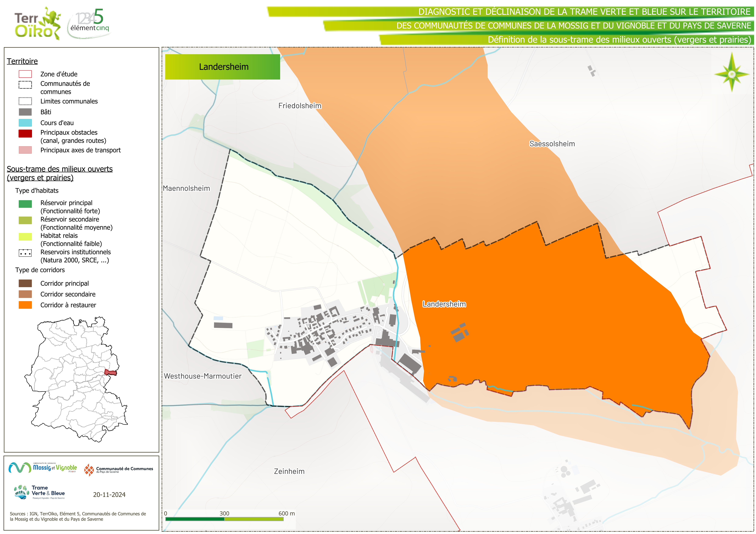Click the Mossig et Vignoble logo
The width and height of the screenshot is (756, 534).
tap(43, 468)
